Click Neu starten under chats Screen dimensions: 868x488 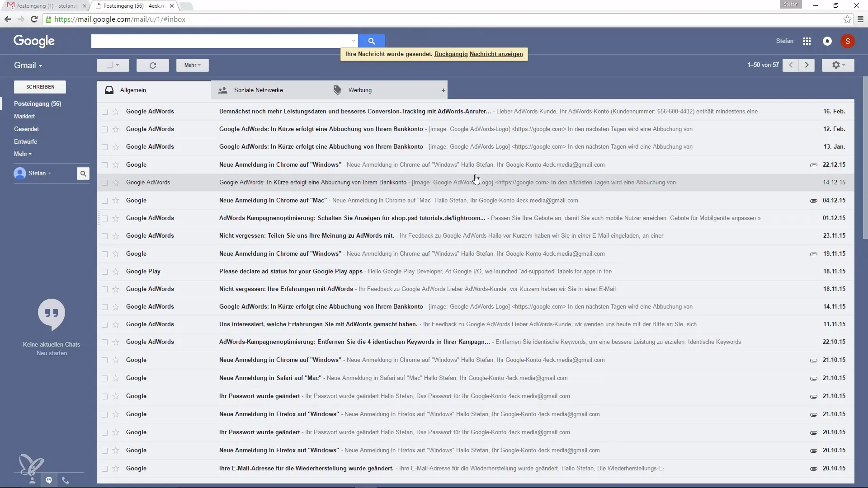point(52,353)
